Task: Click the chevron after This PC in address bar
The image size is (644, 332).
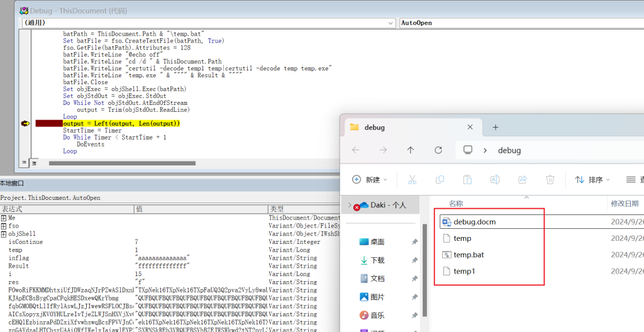Action: coord(485,150)
